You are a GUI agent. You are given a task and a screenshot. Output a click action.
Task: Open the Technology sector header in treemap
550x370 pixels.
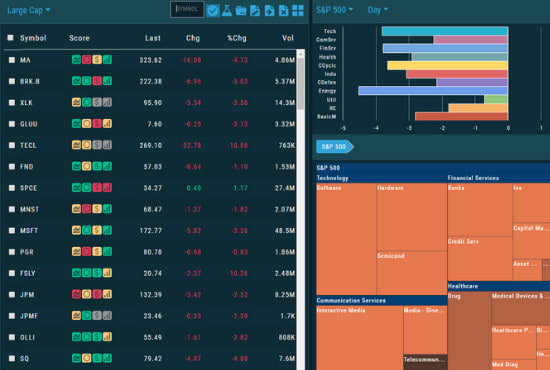tap(382, 178)
